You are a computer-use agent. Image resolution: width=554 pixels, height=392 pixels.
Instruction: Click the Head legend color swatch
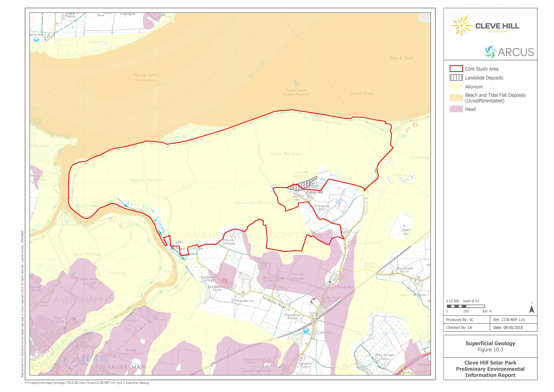pyautogui.click(x=456, y=109)
